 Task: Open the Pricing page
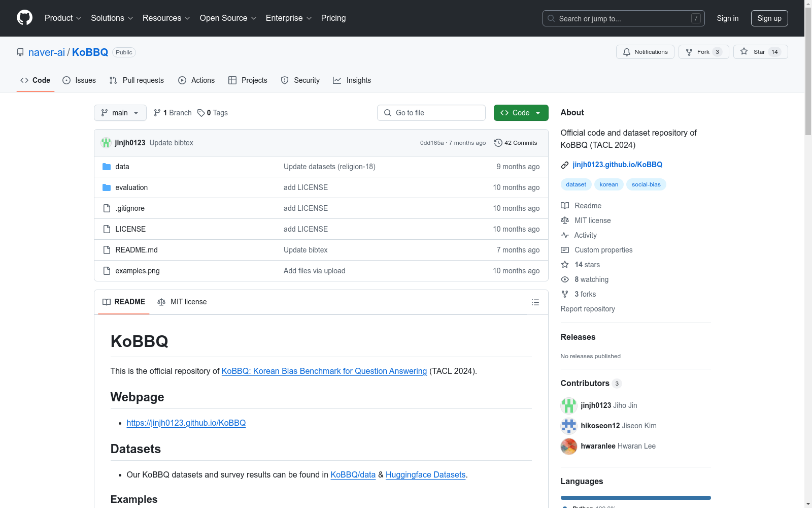coord(333,18)
